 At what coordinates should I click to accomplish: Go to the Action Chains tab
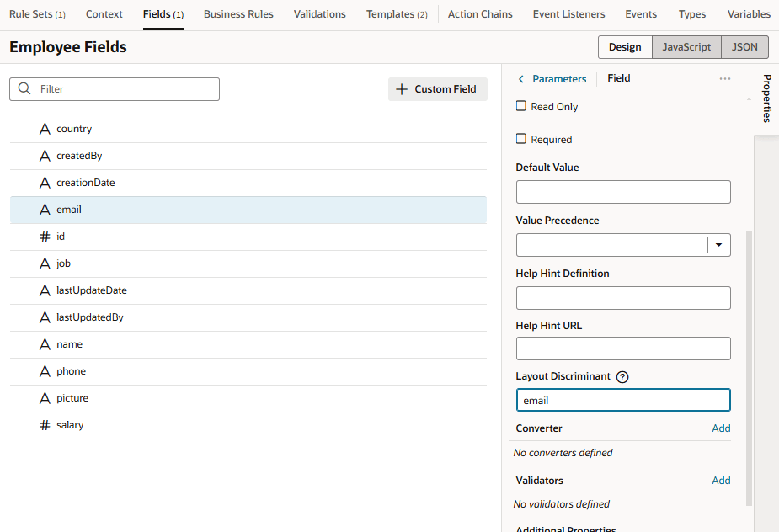pyautogui.click(x=480, y=14)
